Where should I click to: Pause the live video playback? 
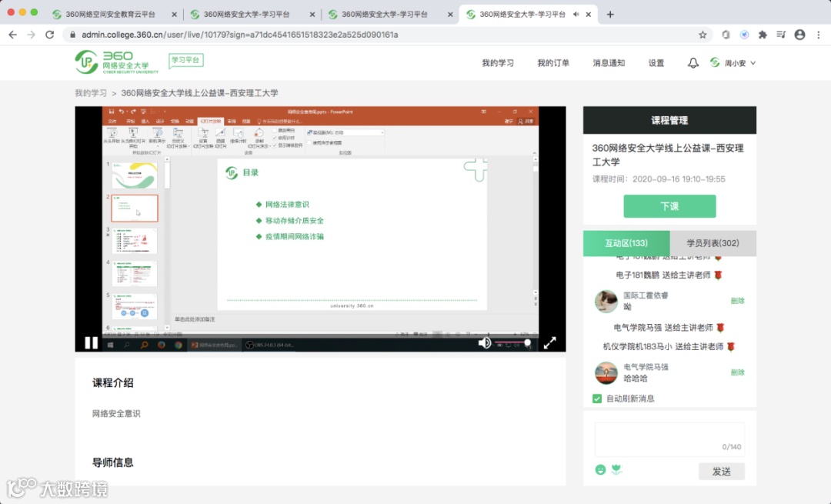click(x=91, y=343)
